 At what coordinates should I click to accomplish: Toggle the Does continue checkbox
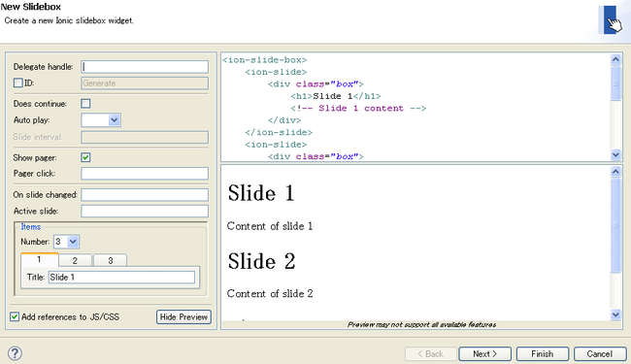(85, 103)
